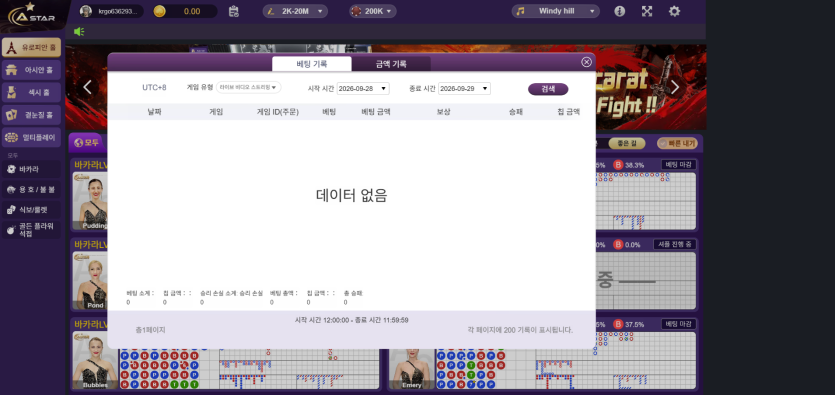Open the betting record clipboard icon
This screenshot has width=835, height=395.
pyautogui.click(x=233, y=11)
